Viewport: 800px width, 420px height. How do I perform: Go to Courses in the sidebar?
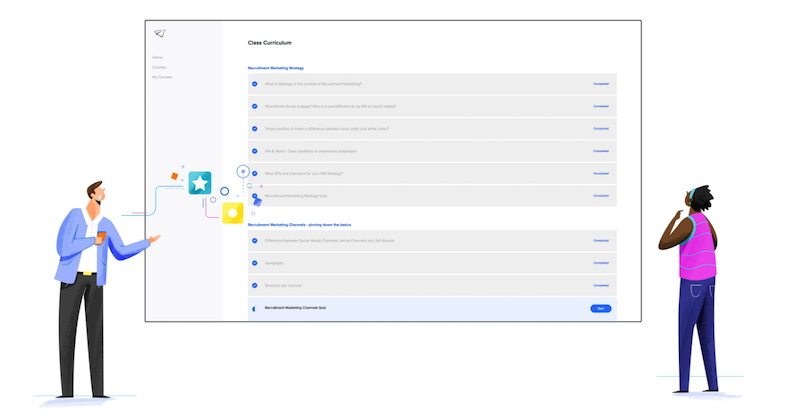(159, 67)
